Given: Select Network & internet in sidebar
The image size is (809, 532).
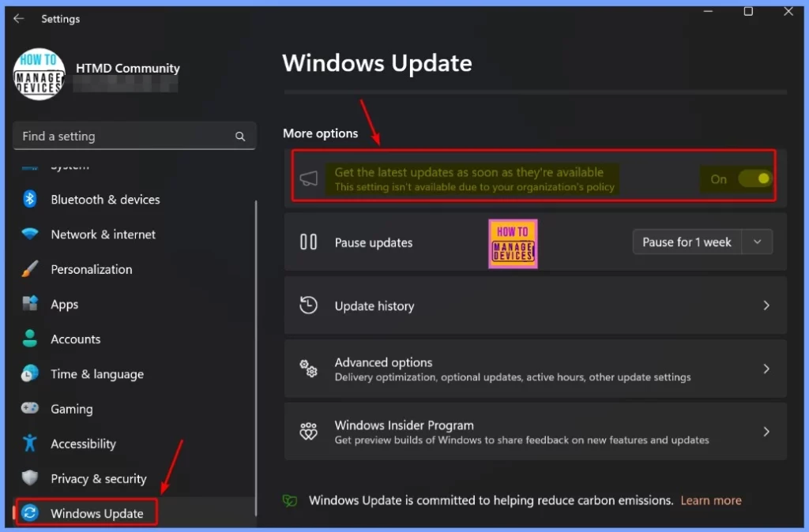Looking at the screenshot, I should tap(103, 234).
